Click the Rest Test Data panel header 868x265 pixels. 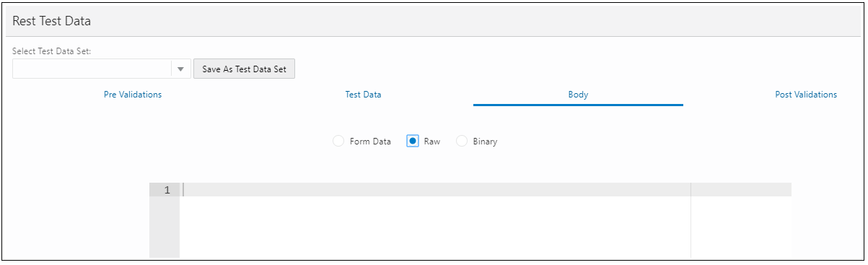coord(433,22)
